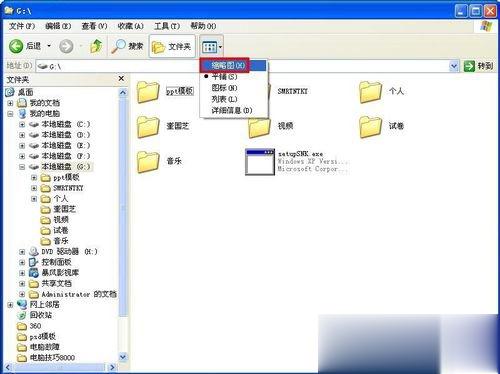Screen dimensions: 500x374
Task: Click the Views toolbar icon
Action: [x=210, y=47]
